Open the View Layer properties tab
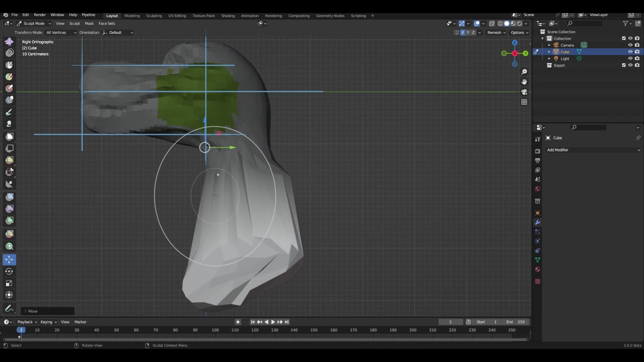 (x=537, y=170)
